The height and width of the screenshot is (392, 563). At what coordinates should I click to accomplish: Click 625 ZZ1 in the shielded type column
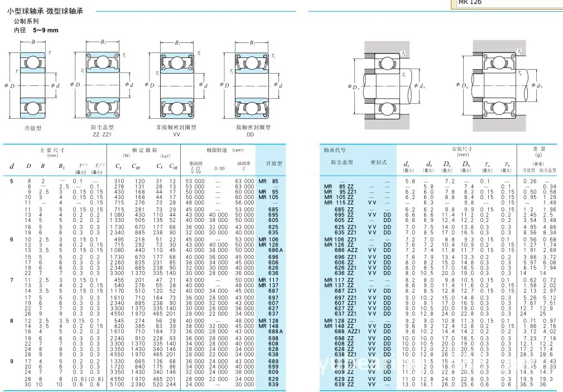tap(345, 228)
